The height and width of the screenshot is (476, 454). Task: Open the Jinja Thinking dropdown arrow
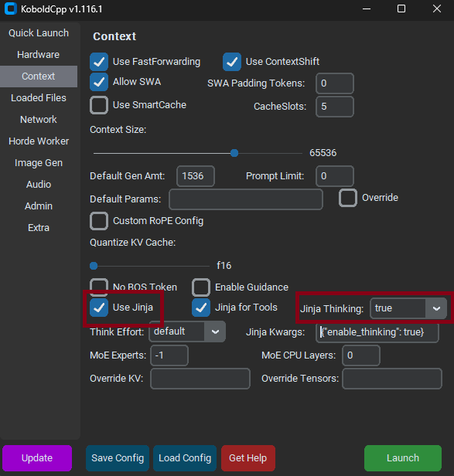[436, 308]
